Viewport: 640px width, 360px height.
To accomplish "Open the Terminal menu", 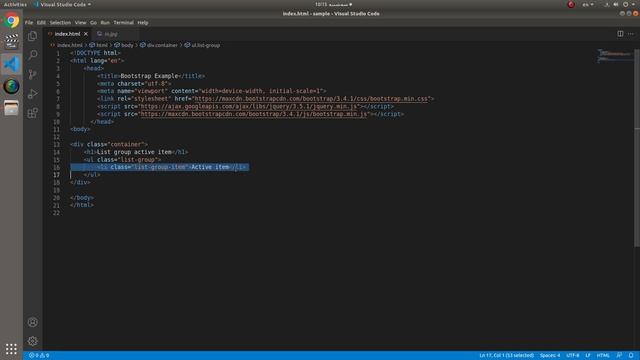I will [x=123, y=22].
